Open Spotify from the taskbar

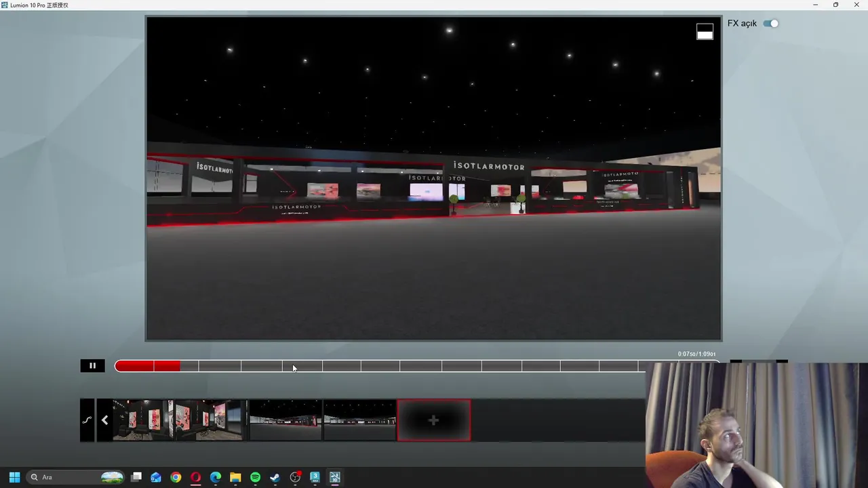coord(255,477)
